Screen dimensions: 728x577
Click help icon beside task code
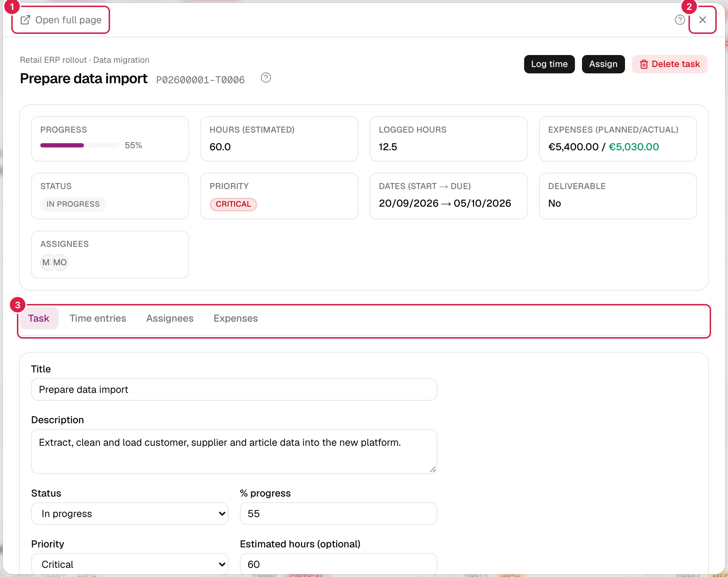point(266,78)
